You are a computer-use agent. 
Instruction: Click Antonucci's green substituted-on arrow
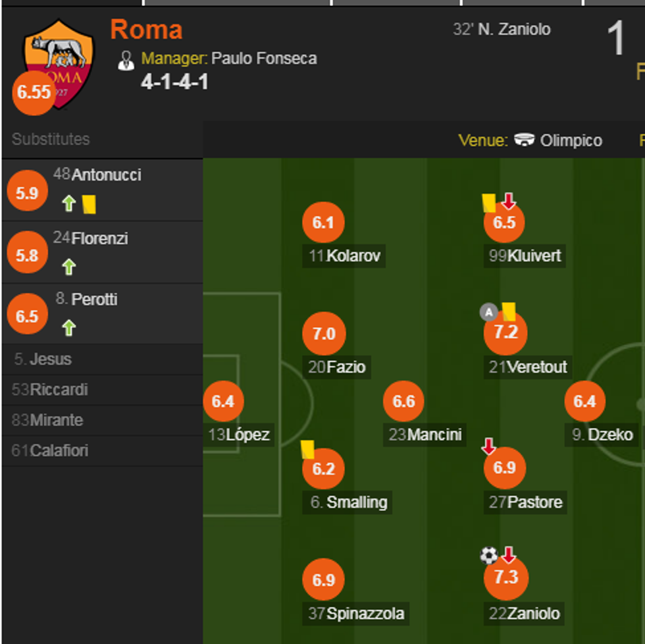pos(69,203)
